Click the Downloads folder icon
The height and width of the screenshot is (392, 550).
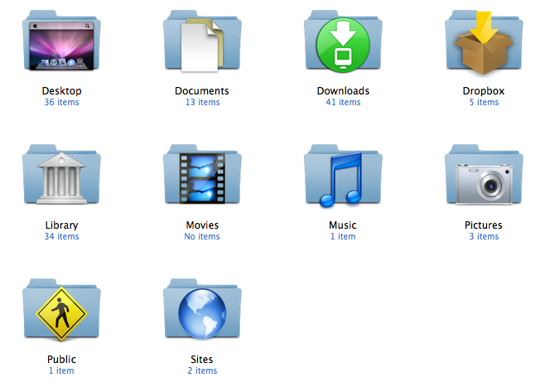tap(343, 41)
